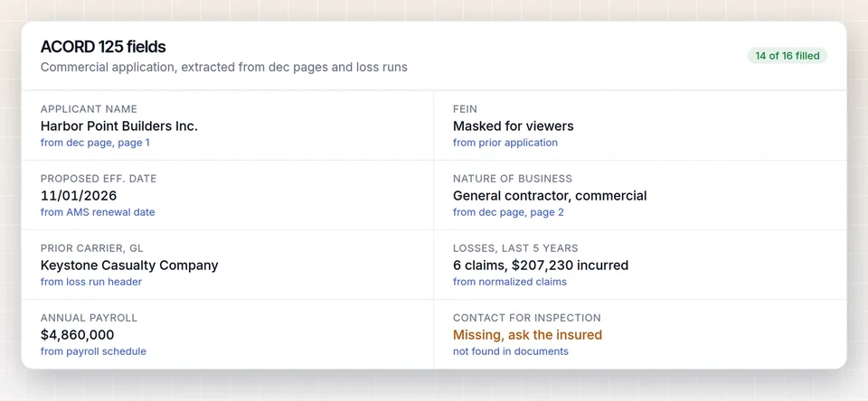This screenshot has width=868, height=401.
Task: Open the 'from dec page, page 1' source link
Action: coord(95,143)
